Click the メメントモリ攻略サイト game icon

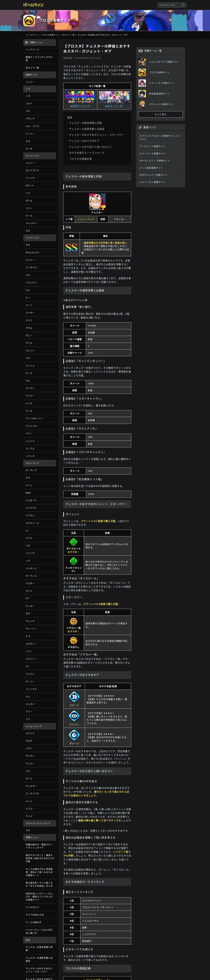142,83
